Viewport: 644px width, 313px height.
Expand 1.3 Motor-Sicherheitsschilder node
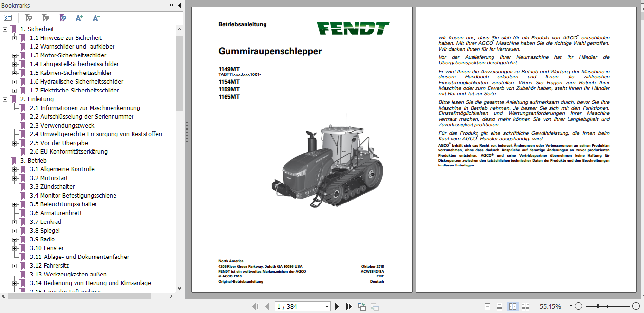[x=15, y=55]
